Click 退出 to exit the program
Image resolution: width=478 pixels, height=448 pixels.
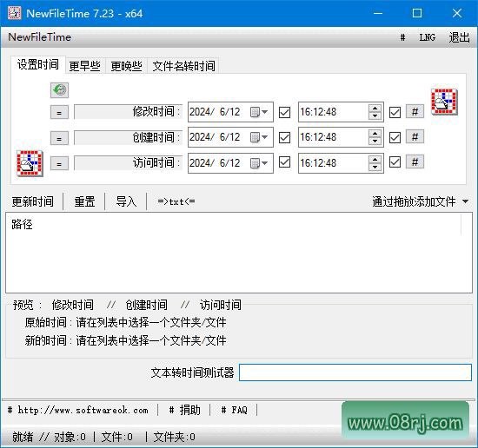point(459,37)
